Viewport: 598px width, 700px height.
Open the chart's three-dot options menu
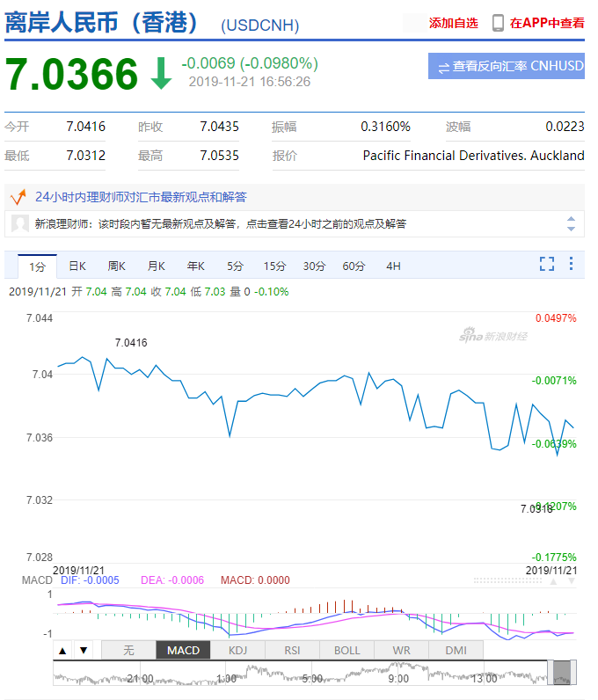(x=571, y=264)
